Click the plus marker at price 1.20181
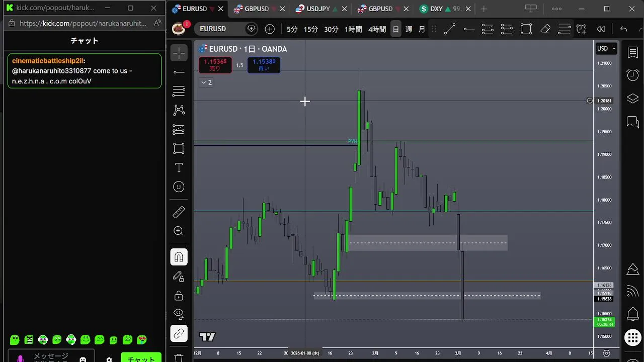 tap(590, 101)
